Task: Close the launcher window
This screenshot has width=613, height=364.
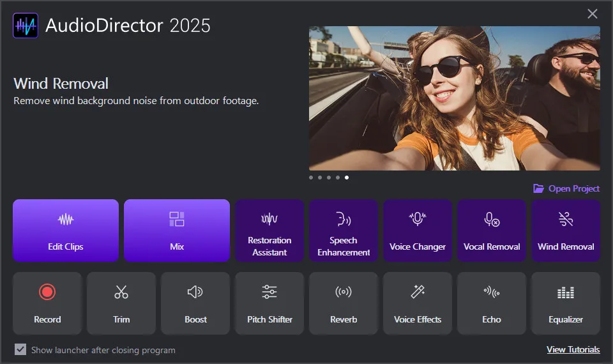Action: [593, 13]
